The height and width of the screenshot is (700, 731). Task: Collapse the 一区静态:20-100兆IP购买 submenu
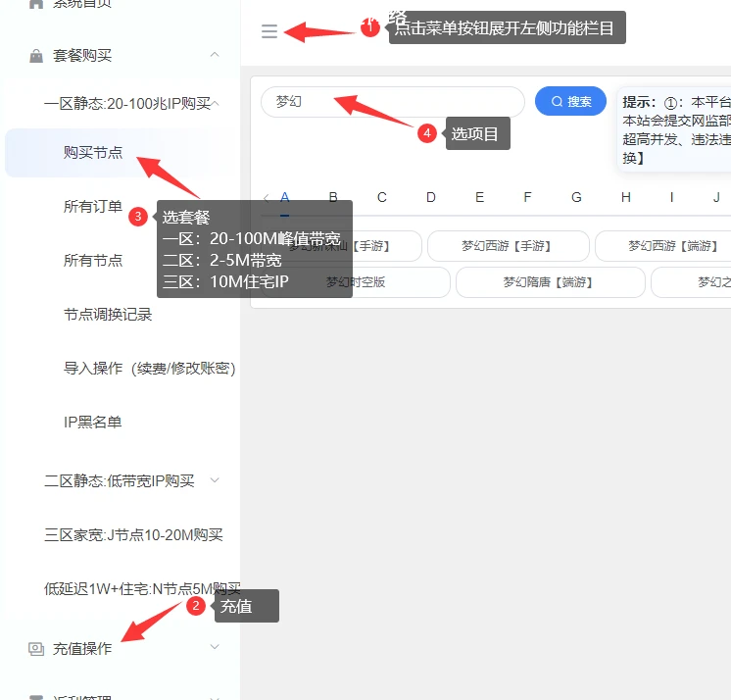215,103
